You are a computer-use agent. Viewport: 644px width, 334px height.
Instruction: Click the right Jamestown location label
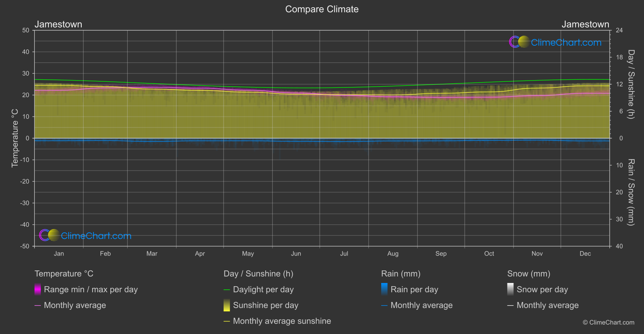[x=585, y=24]
